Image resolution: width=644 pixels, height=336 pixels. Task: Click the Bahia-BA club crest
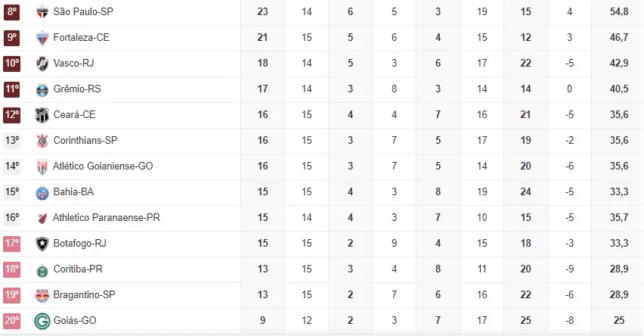point(42,192)
